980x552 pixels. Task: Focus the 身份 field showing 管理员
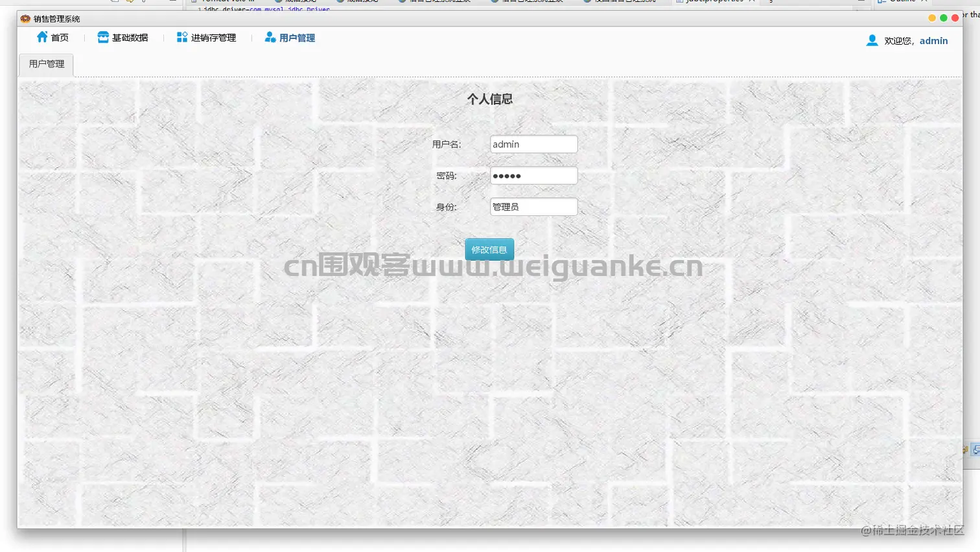click(x=533, y=206)
